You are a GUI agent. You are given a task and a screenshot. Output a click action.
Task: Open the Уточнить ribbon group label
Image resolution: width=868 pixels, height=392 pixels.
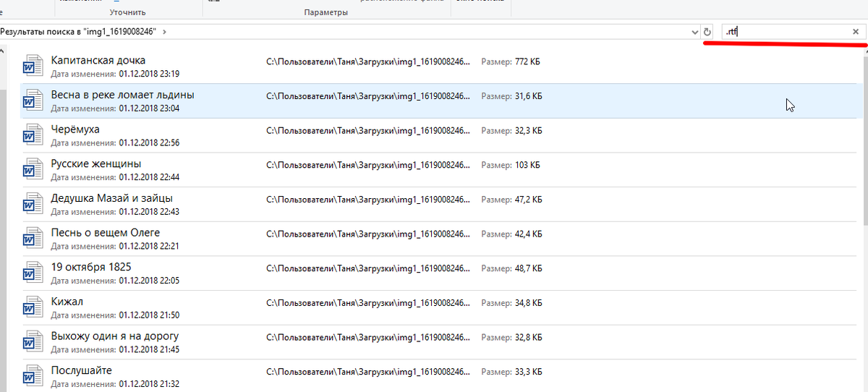[x=128, y=12]
